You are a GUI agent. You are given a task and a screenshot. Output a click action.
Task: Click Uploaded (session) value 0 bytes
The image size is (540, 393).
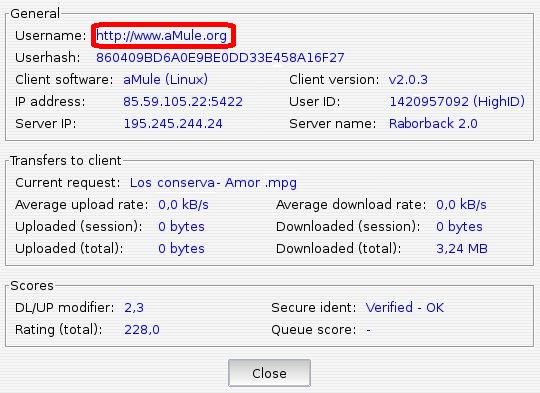pos(181,227)
